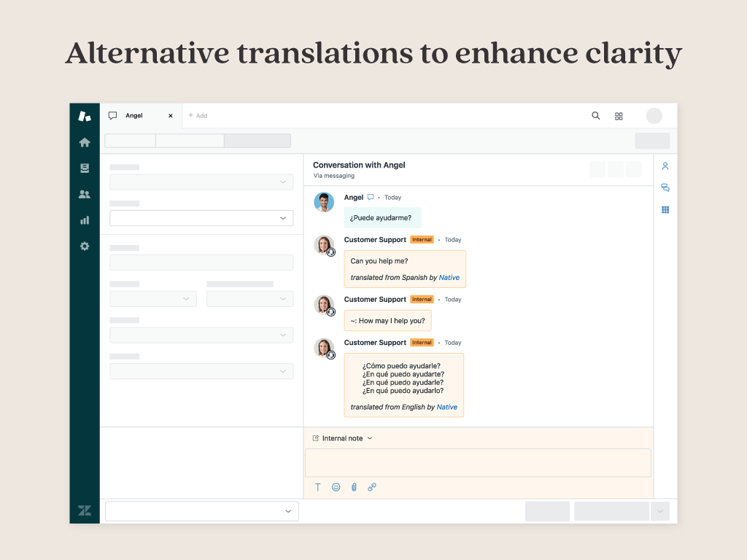The image size is (747, 560).
Task: Open the Reporting bar chart icon
Action: 85,220
